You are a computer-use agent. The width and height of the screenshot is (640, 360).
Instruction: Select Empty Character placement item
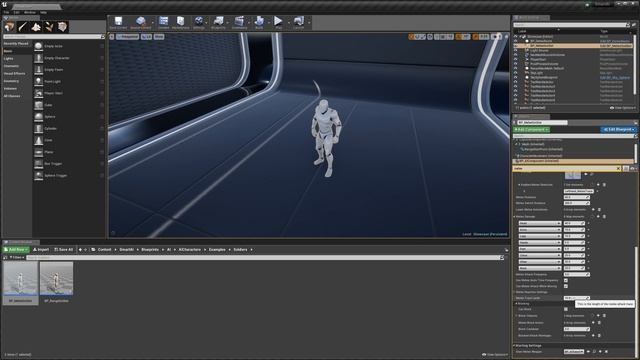pos(69,58)
